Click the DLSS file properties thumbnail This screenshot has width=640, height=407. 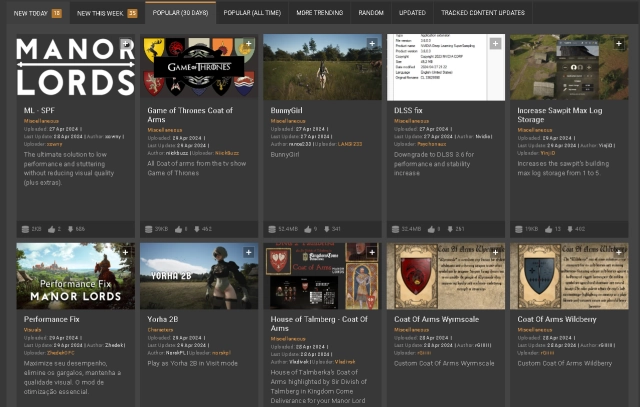[x=446, y=67]
